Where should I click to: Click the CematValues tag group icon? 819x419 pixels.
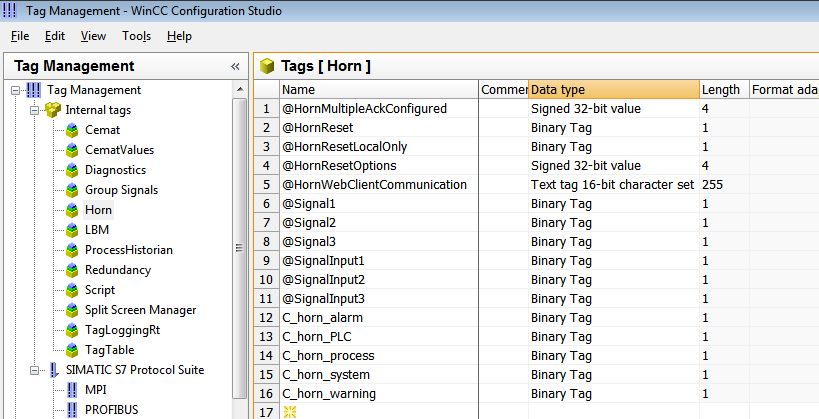pyautogui.click(x=72, y=150)
